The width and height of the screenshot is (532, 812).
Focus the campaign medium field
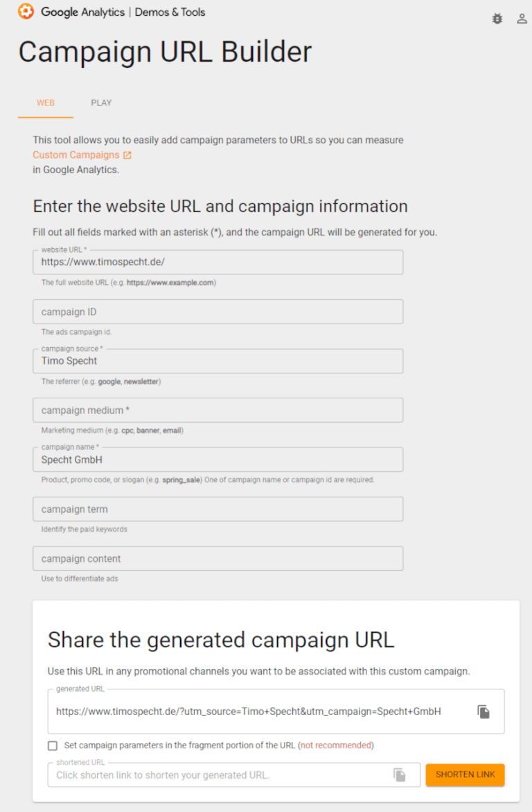218,410
